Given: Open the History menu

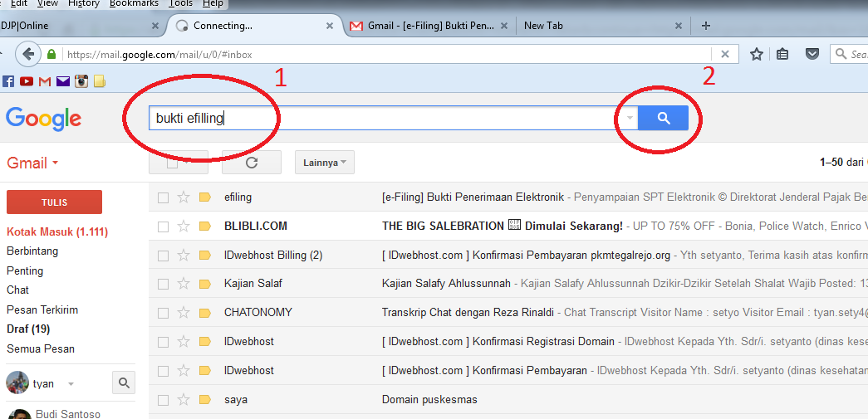Looking at the screenshot, I should click(x=84, y=4).
